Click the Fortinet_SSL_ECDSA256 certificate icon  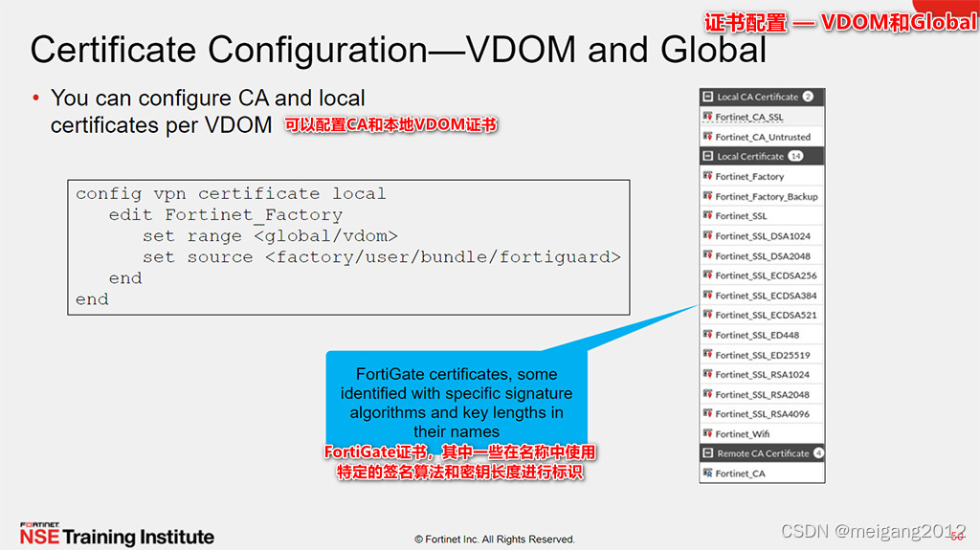(707, 275)
